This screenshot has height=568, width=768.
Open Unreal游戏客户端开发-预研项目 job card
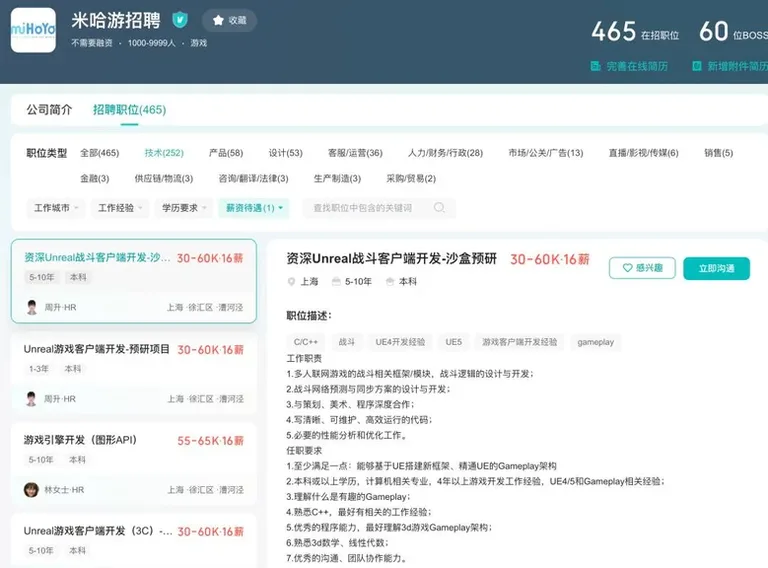click(x=134, y=373)
